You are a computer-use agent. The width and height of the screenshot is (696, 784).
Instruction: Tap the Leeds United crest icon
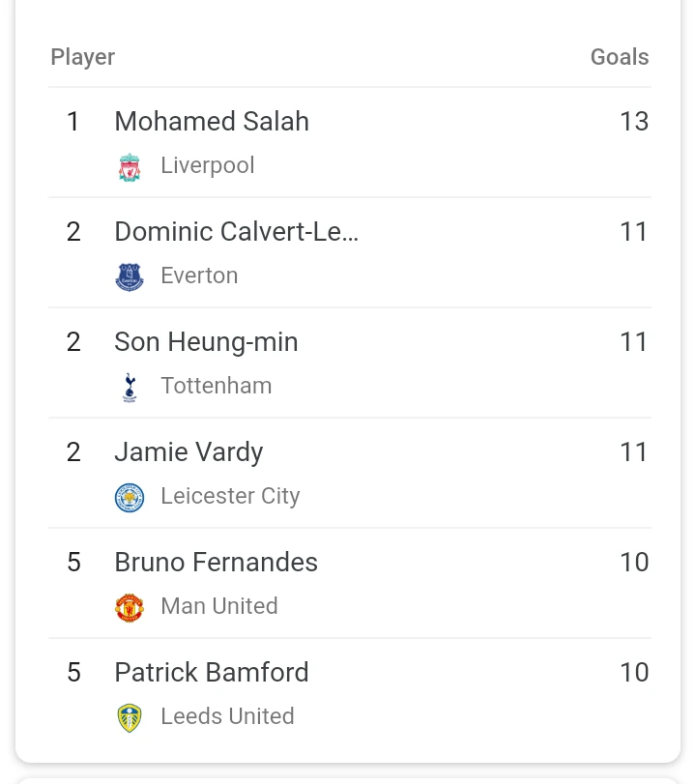pyautogui.click(x=130, y=718)
